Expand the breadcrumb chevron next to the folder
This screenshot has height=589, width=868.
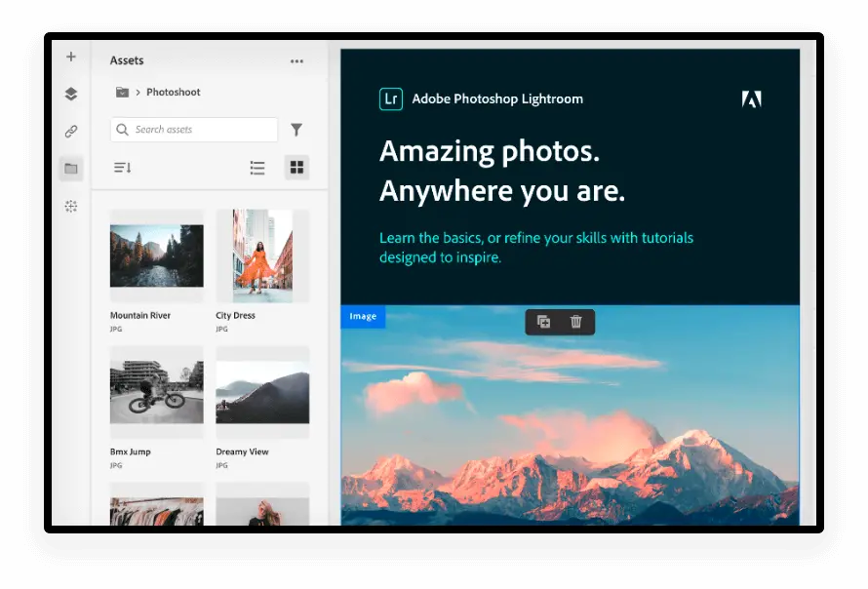click(138, 92)
